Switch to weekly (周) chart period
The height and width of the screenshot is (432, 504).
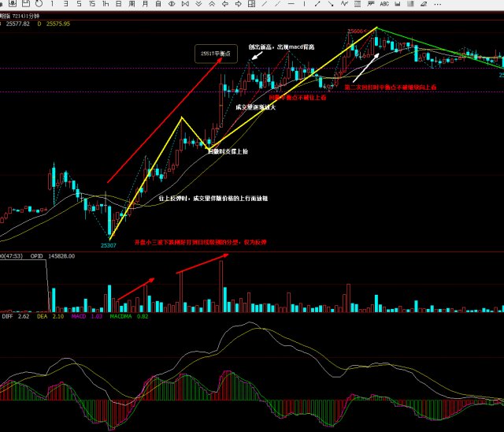(132, 4)
